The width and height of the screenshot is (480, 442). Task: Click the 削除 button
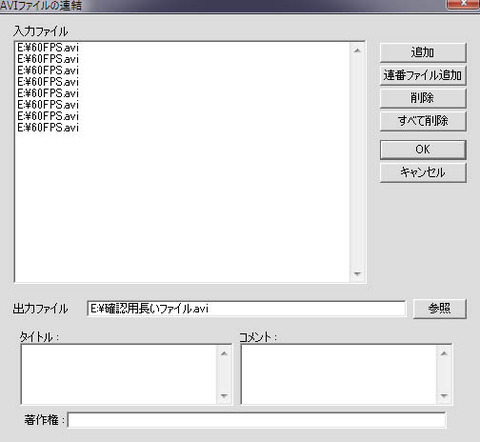(x=423, y=98)
